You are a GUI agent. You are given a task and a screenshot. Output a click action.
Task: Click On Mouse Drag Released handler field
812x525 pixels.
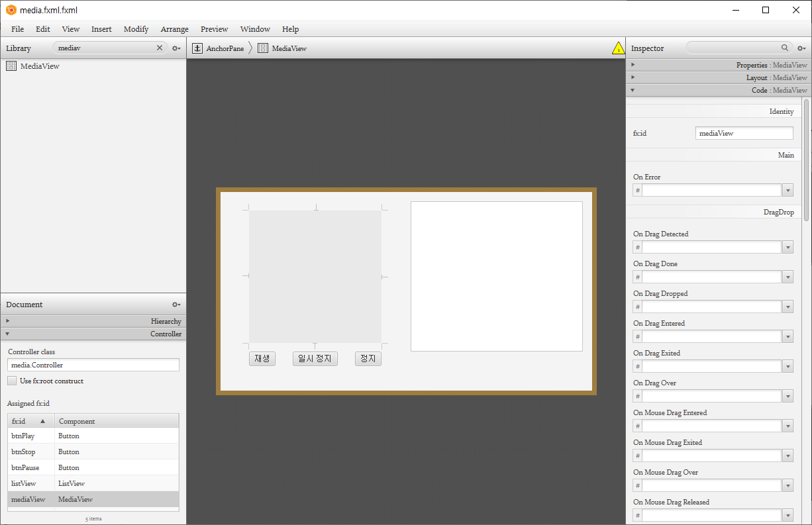(712, 516)
